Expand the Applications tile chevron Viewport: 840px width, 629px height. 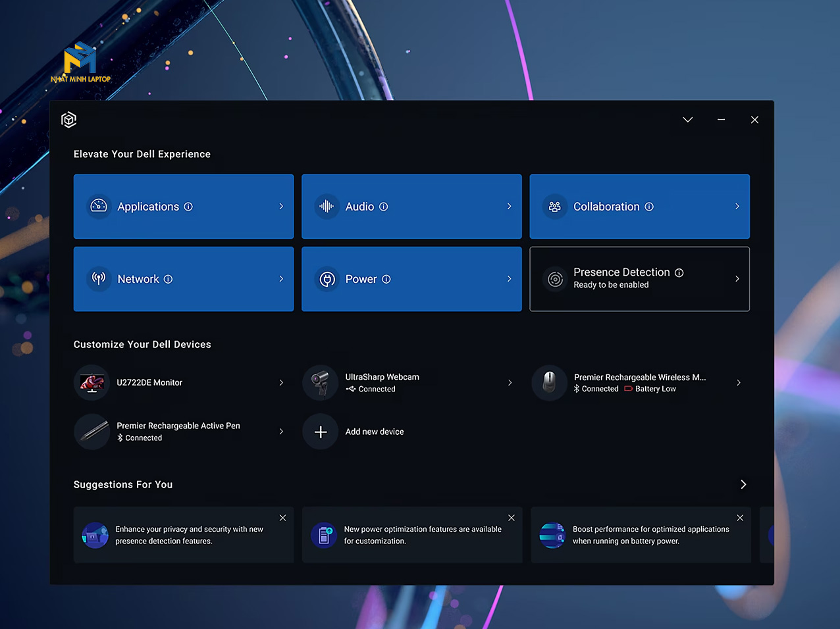click(281, 207)
